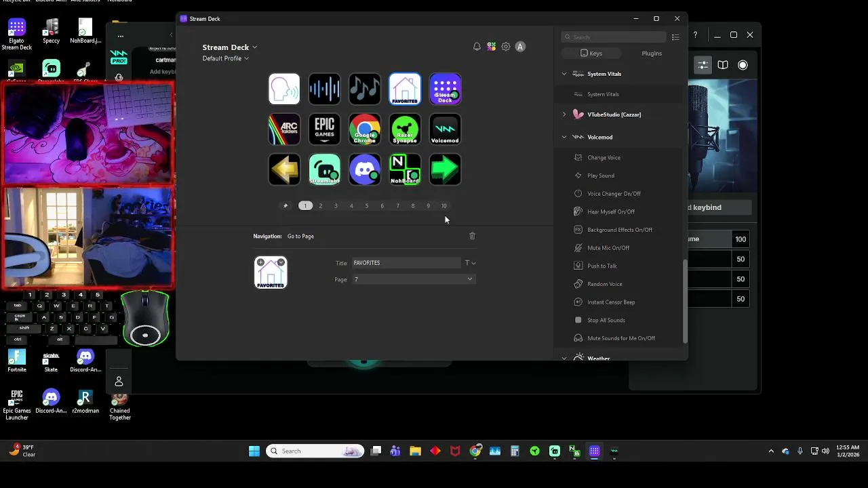Go to page 2

(321, 206)
